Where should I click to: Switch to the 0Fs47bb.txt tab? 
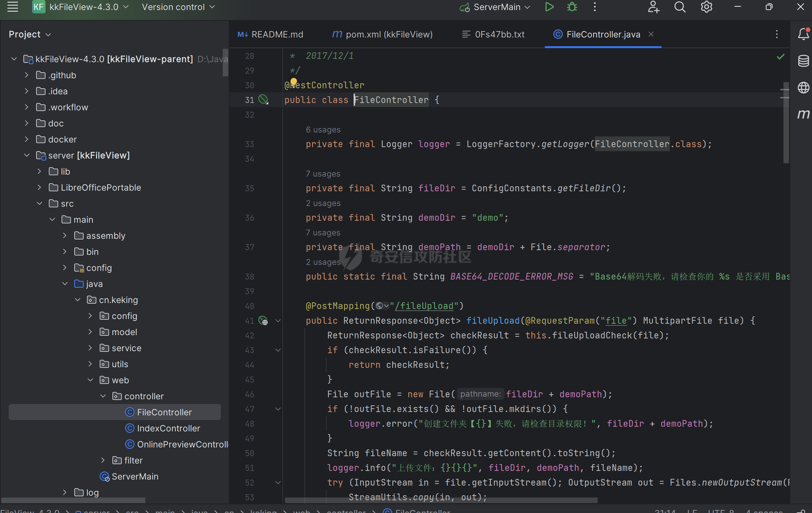pyautogui.click(x=493, y=34)
